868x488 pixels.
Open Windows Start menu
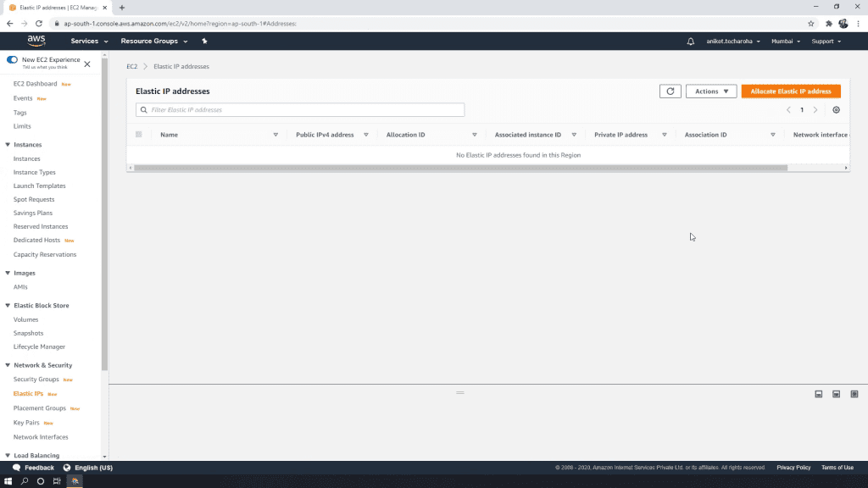[8, 481]
